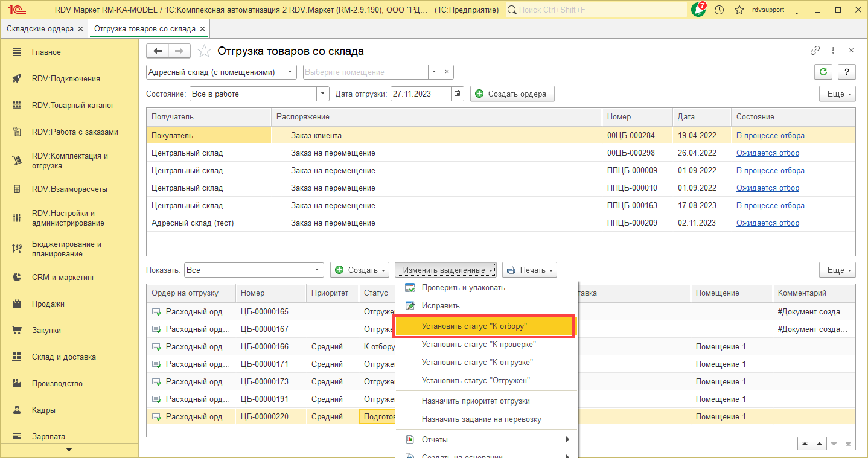
Task: Open the Показать filter dropdown
Action: coord(318,270)
